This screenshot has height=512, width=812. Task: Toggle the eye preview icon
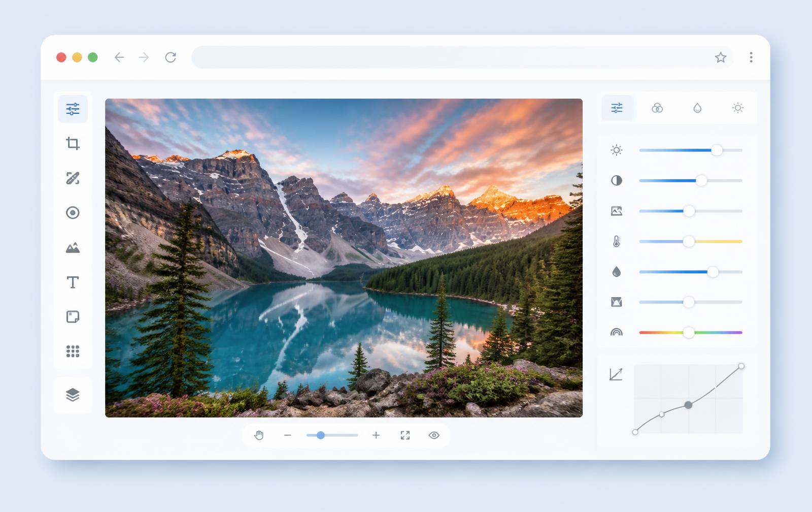point(434,435)
